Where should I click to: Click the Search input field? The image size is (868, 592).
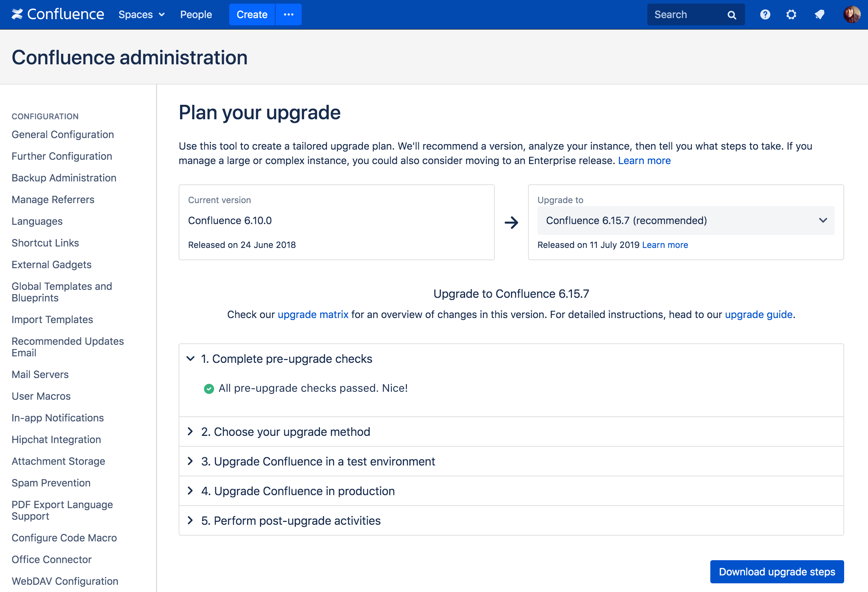click(693, 14)
